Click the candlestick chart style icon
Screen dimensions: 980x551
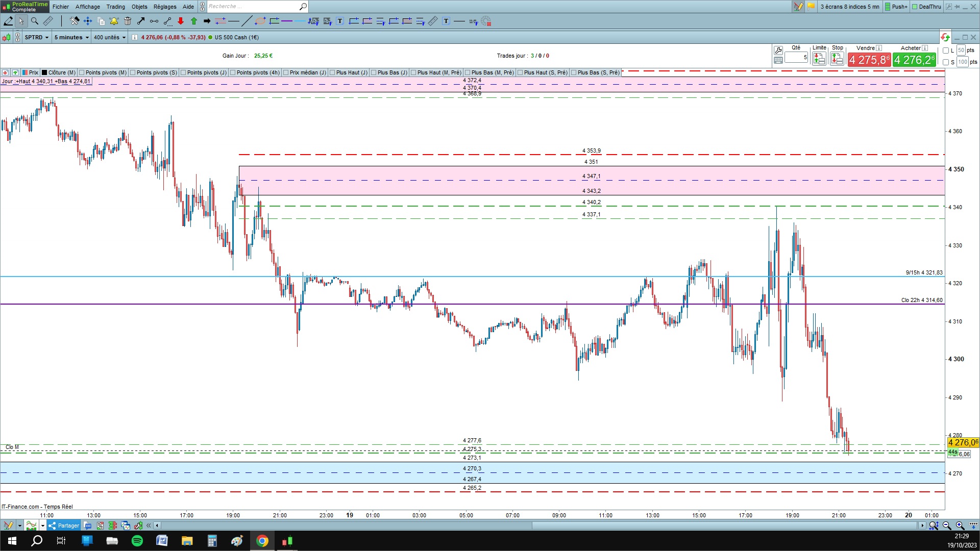pos(6,37)
